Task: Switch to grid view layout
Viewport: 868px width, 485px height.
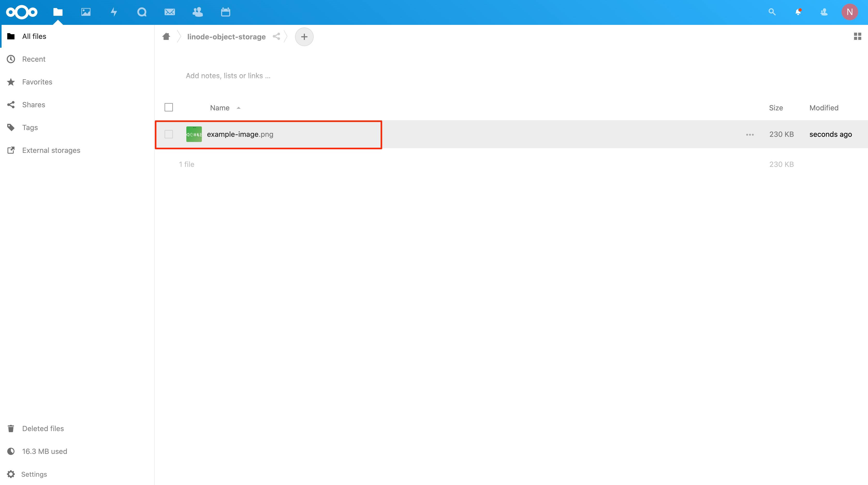Action: coord(858,37)
